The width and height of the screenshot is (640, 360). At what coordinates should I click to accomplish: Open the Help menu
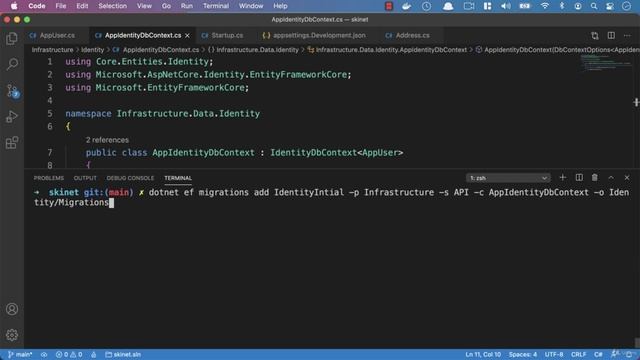[x=280, y=6]
